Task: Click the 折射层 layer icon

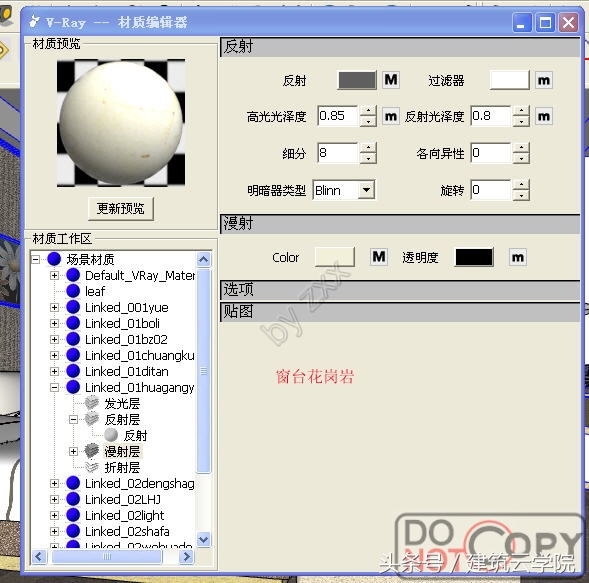Action: pyautogui.click(x=92, y=467)
